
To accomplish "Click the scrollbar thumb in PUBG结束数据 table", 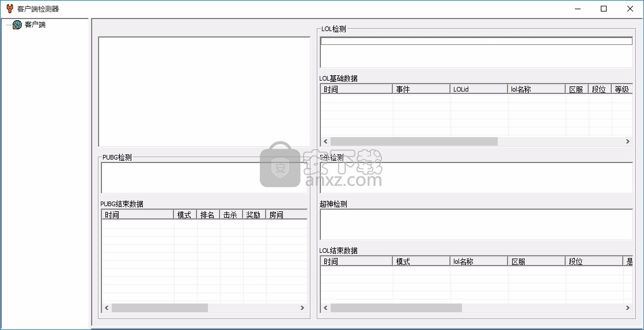I will click(x=160, y=308).
